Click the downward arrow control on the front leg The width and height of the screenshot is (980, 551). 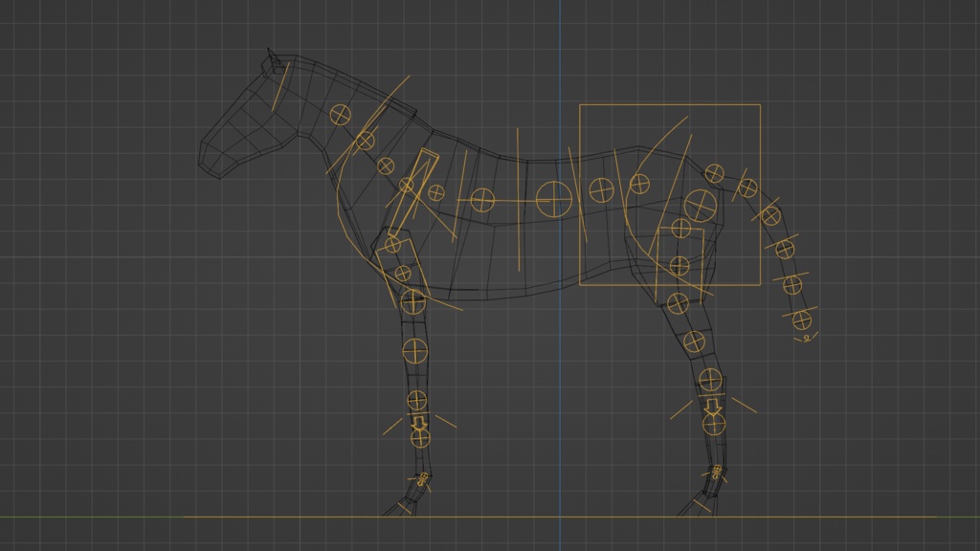(x=417, y=421)
